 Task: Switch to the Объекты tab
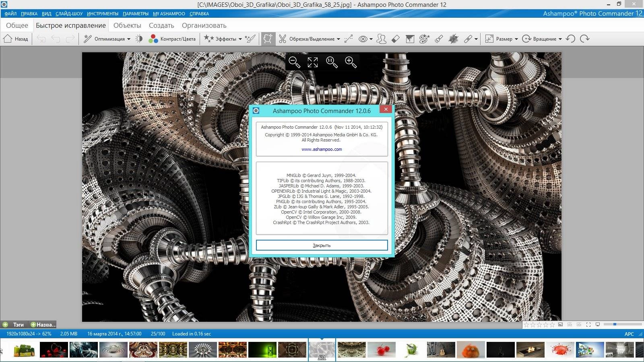pyautogui.click(x=127, y=25)
